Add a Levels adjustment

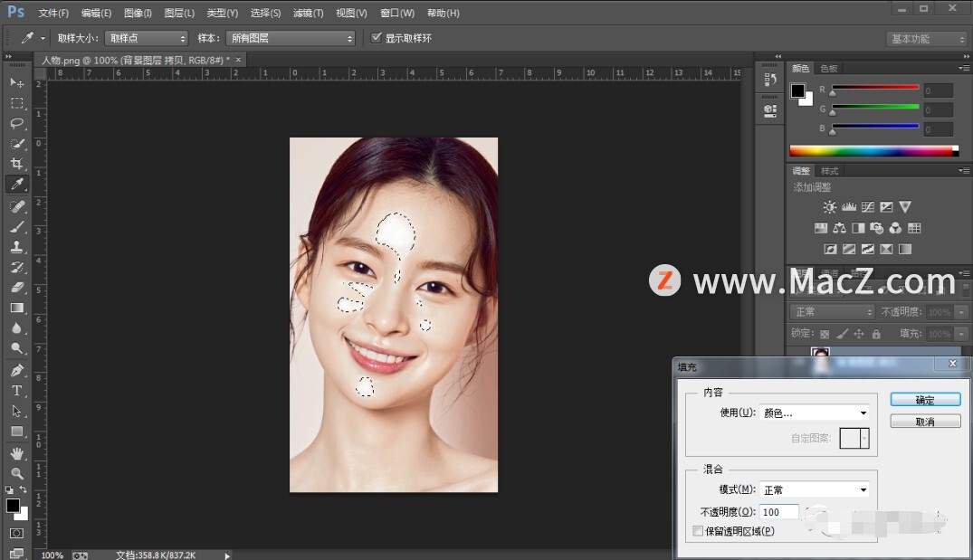[849, 207]
